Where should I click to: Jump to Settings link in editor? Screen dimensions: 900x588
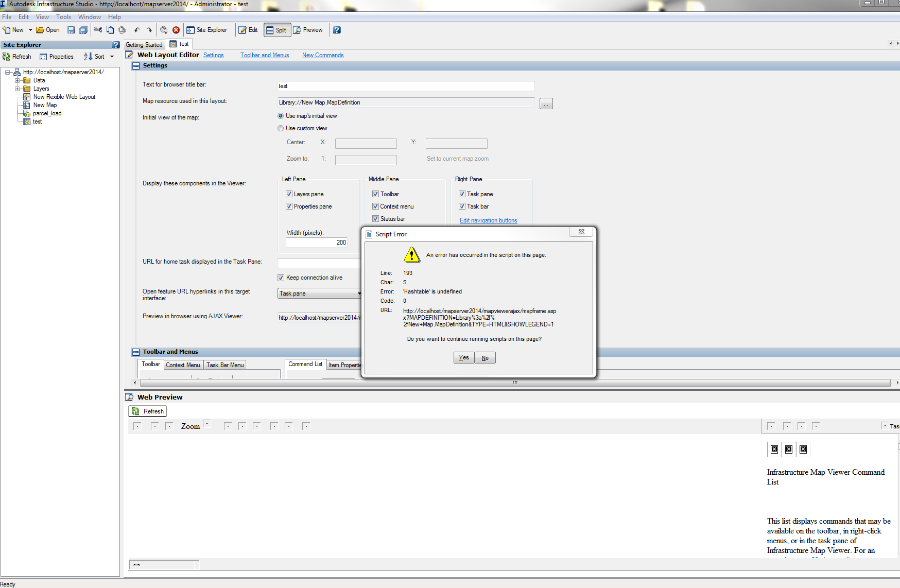pos(214,55)
